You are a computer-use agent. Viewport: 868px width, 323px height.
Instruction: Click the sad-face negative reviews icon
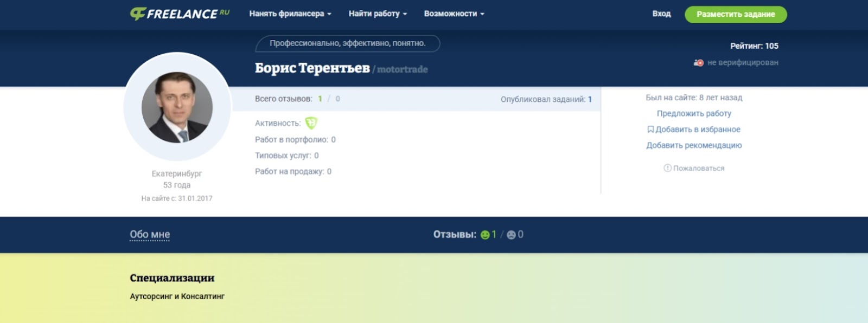tap(511, 235)
